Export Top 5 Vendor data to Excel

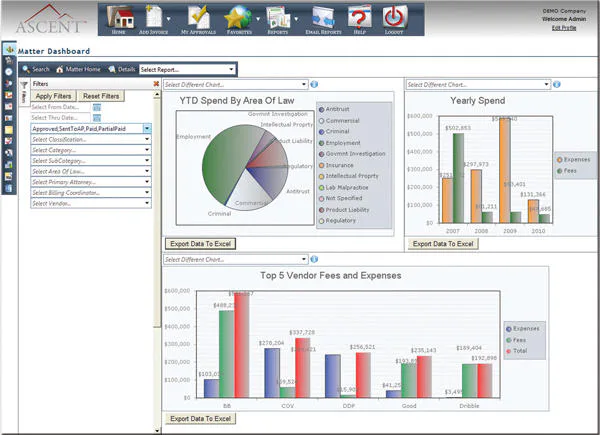point(201,419)
